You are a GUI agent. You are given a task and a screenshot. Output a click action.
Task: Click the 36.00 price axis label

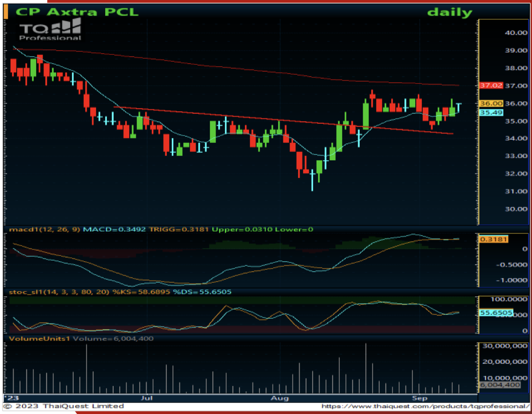point(516,103)
